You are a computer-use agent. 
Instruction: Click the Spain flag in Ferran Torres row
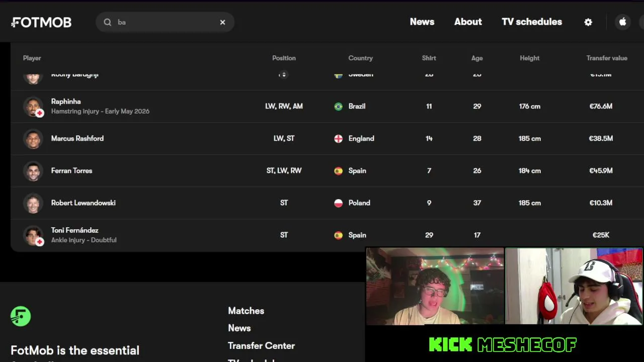click(339, 171)
